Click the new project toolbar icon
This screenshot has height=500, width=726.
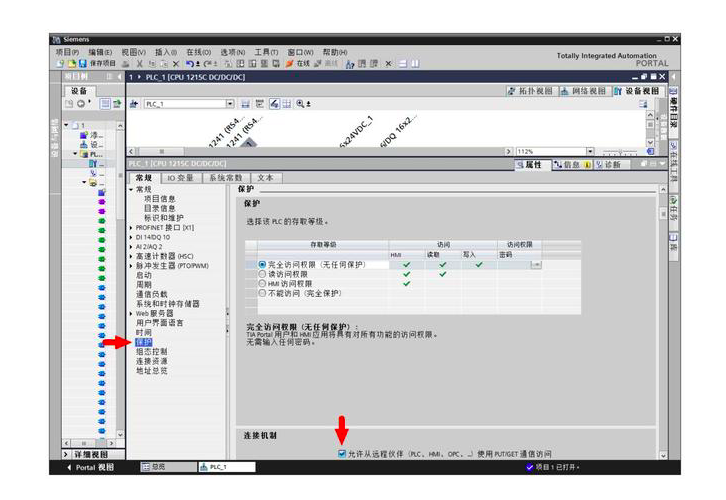click(60, 64)
